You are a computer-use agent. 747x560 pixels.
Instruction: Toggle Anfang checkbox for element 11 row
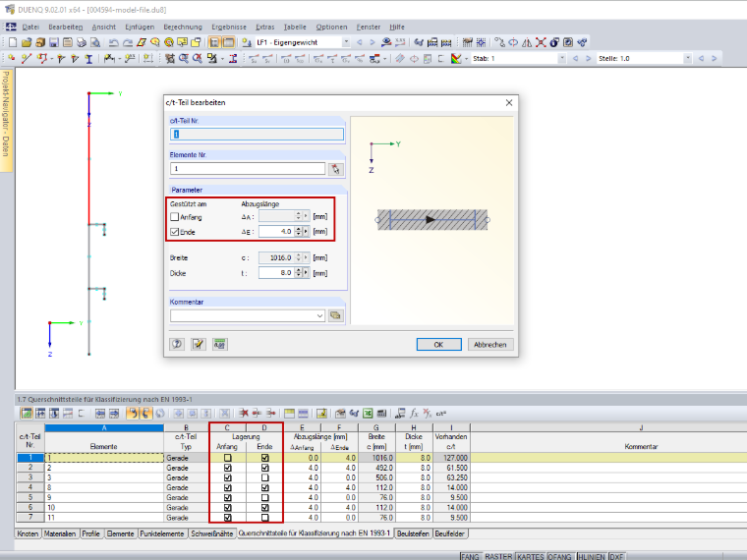(228, 518)
